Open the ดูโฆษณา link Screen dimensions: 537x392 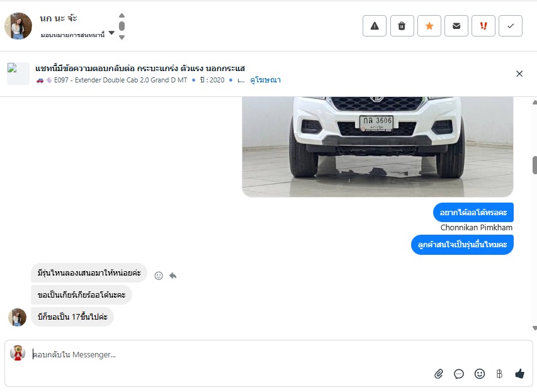click(x=266, y=80)
